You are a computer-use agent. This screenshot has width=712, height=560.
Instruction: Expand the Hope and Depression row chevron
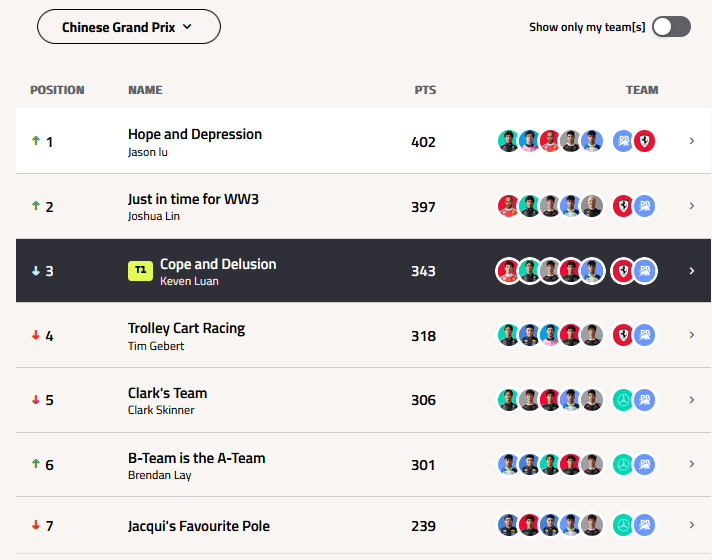click(691, 141)
